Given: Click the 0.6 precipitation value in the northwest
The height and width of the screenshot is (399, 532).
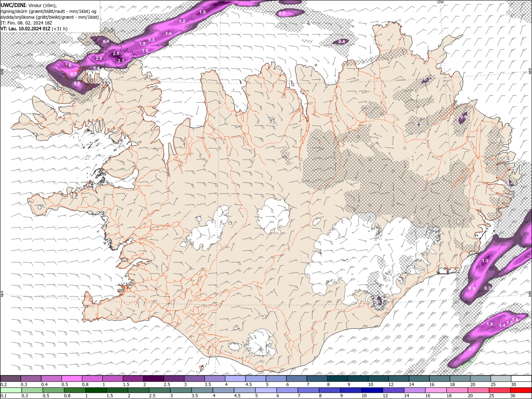Looking at the screenshot, I should [x=77, y=84].
